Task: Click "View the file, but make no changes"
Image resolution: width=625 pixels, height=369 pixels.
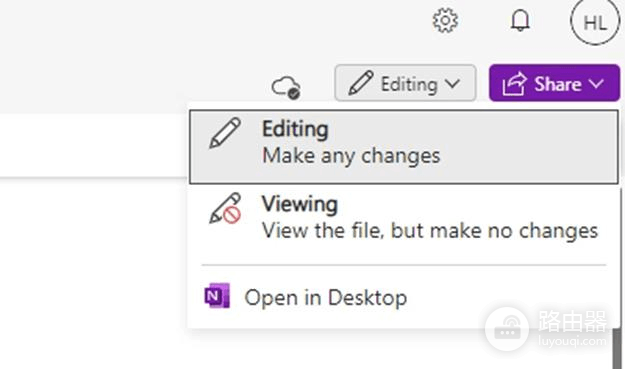Action: 430,230
